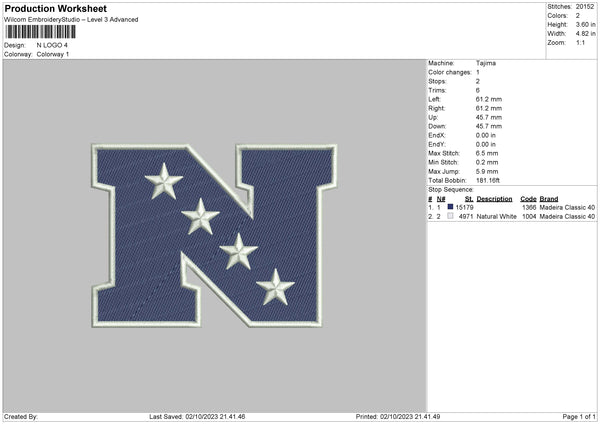Click thread code 1366
The height and width of the screenshot is (424, 600).
[529, 207]
